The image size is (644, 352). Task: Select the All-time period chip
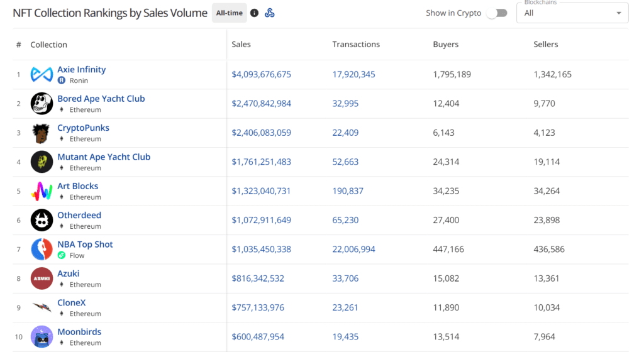229,13
